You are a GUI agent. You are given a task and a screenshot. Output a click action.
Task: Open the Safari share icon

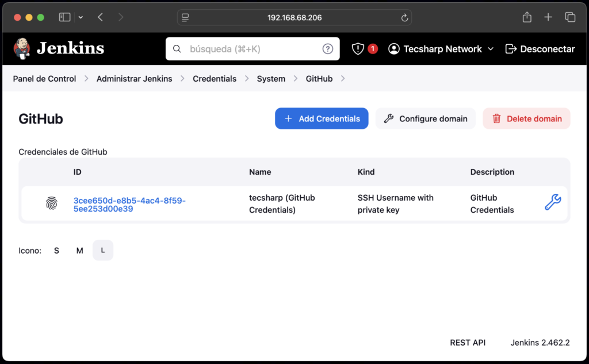(x=527, y=17)
